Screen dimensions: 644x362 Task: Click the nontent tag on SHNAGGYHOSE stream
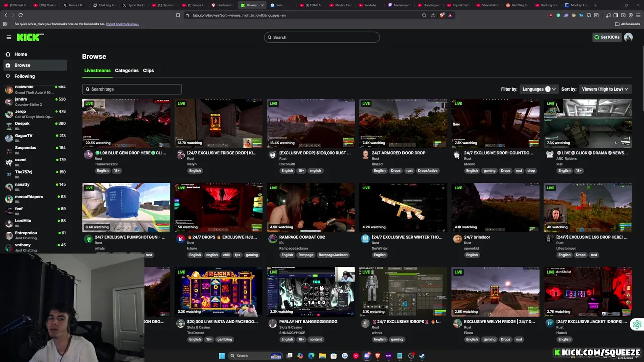tap(316, 340)
